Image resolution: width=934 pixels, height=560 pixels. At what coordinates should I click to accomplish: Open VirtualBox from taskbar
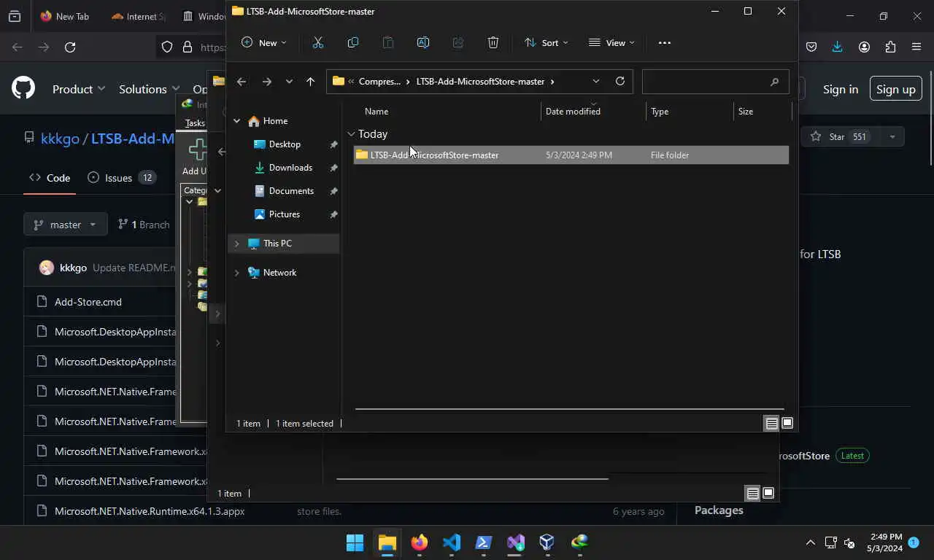pos(547,542)
